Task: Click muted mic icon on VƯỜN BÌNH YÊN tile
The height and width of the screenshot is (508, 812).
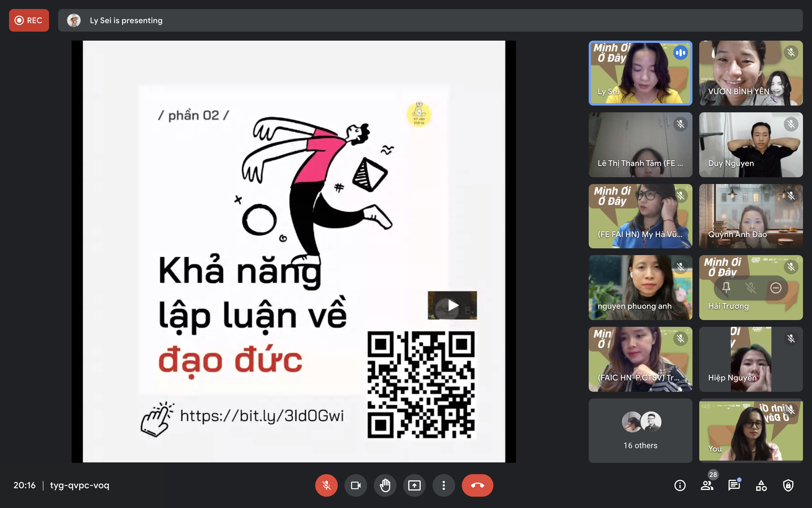Action: coord(791,53)
